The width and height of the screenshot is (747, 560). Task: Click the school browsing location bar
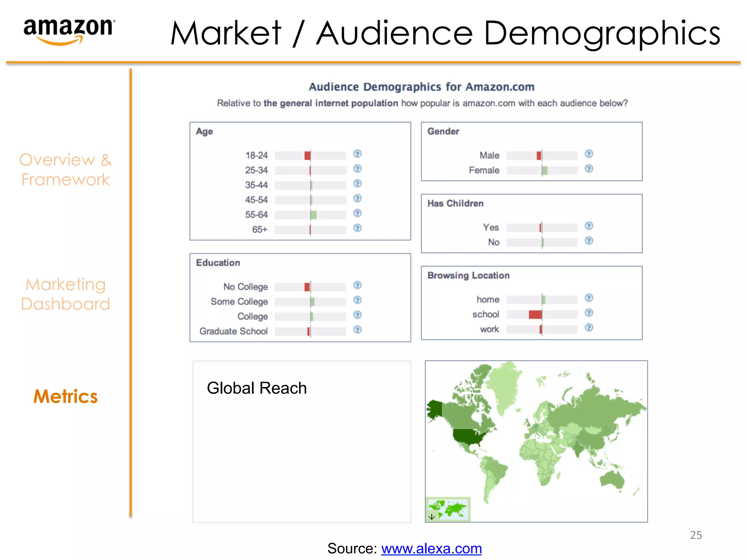[x=542, y=314]
